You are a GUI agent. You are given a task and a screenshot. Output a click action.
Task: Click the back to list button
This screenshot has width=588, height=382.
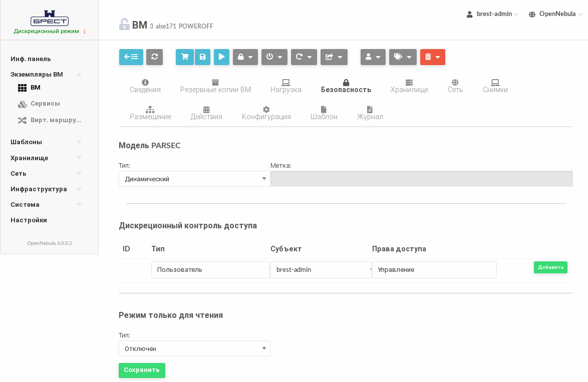tap(131, 57)
